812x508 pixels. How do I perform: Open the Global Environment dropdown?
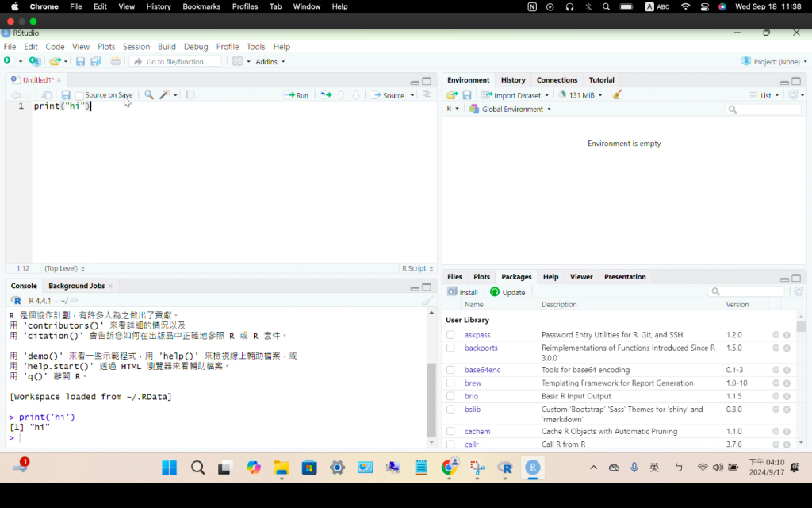click(x=510, y=109)
